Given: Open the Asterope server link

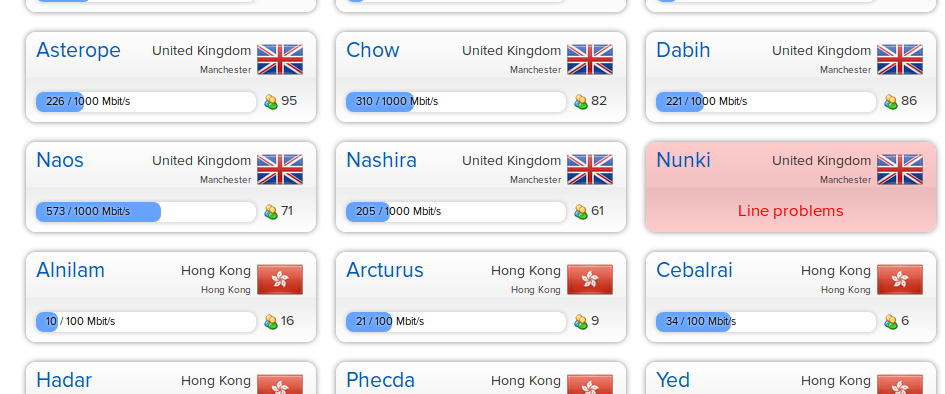Looking at the screenshot, I should pos(78,51).
